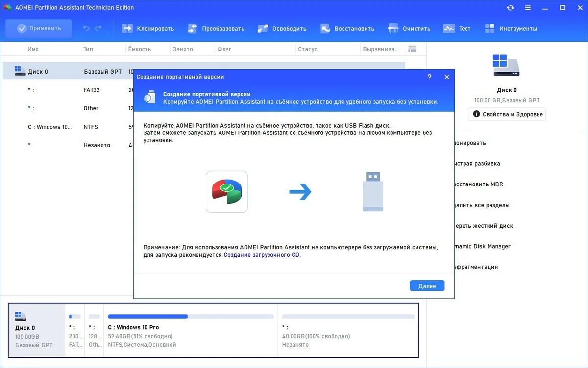Choose Удалить все разделы in the side panel
This screenshot has width=588, height=368.
point(482,205)
